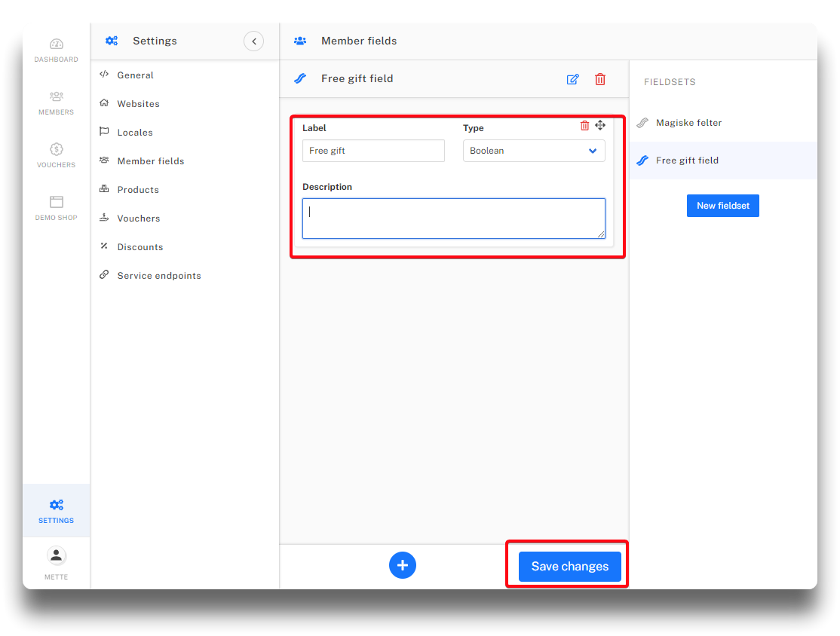Image resolution: width=840 pixels, height=636 pixels.
Task: Click the Save changes button
Action: tap(569, 567)
